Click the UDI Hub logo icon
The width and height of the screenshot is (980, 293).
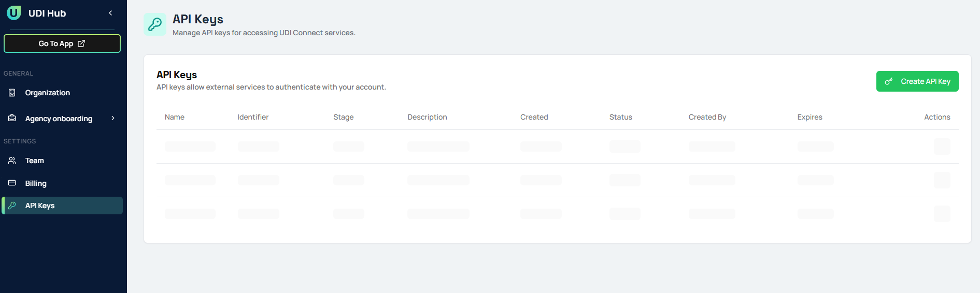(14, 13)
